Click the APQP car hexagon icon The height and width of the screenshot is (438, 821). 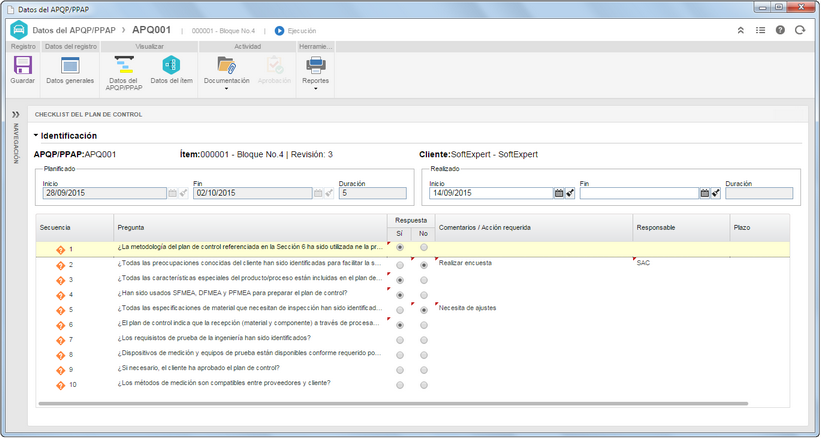click(x=19, y=30)
